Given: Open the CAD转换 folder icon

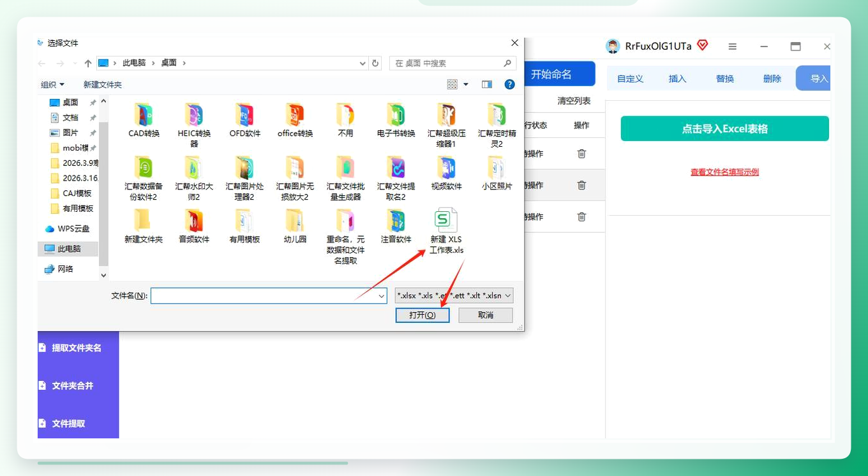Looking at the screenshot, I should click(x=144, y=115).
